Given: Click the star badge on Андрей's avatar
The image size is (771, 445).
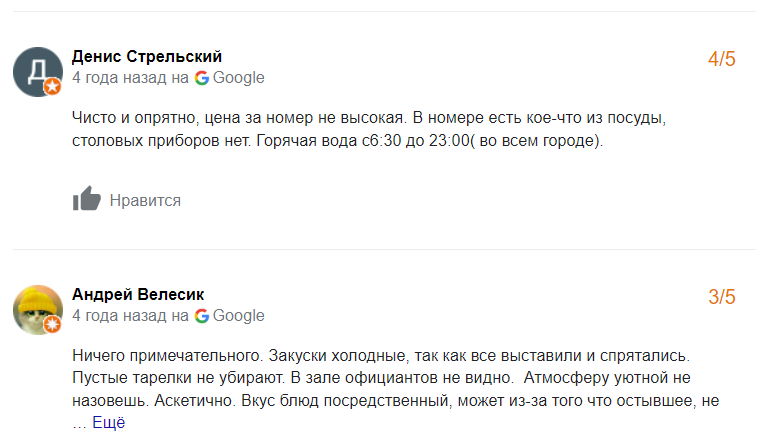Looking at the screenshot, I should (53, 325).
